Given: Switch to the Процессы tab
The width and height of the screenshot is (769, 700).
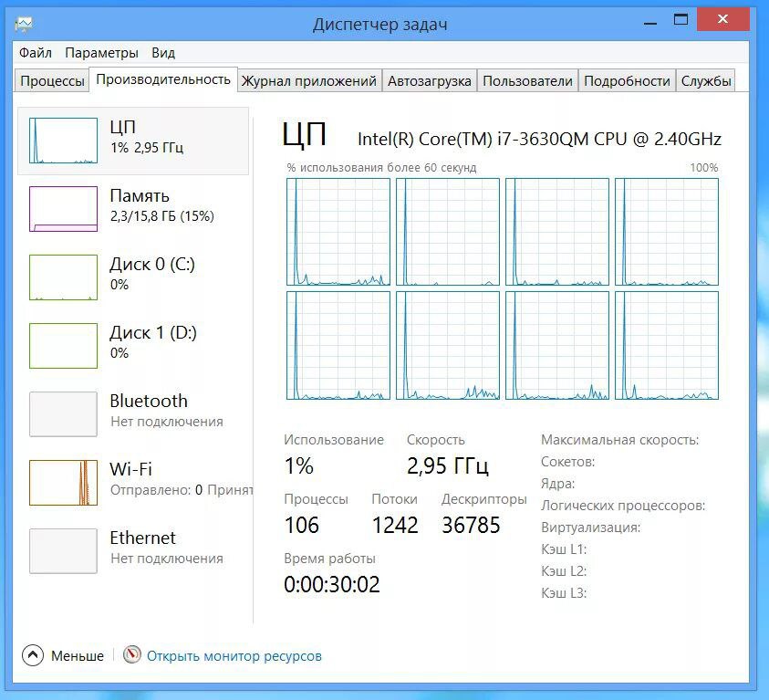Looking at the screenshot, I should click(52, 80).
